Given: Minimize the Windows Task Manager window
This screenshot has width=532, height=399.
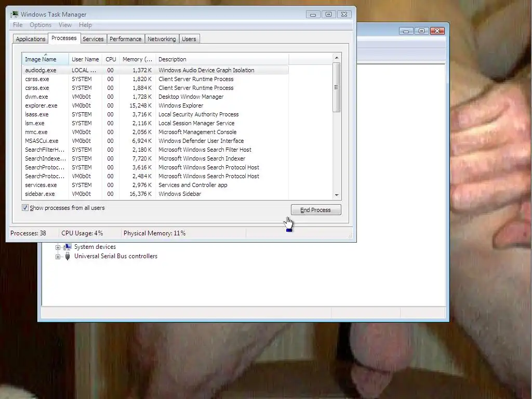Looking at the screenshot, I should pos(313,14).
